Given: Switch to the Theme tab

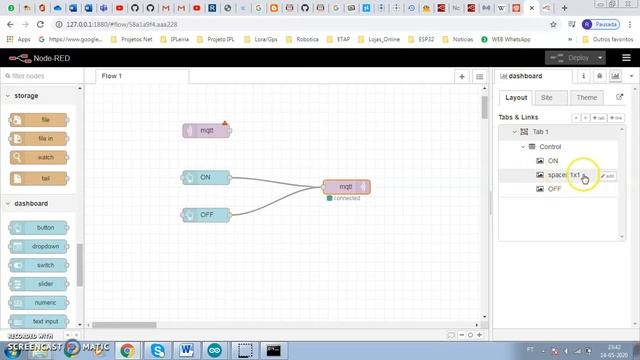Looking at the screenshot, I should (586, 98).
